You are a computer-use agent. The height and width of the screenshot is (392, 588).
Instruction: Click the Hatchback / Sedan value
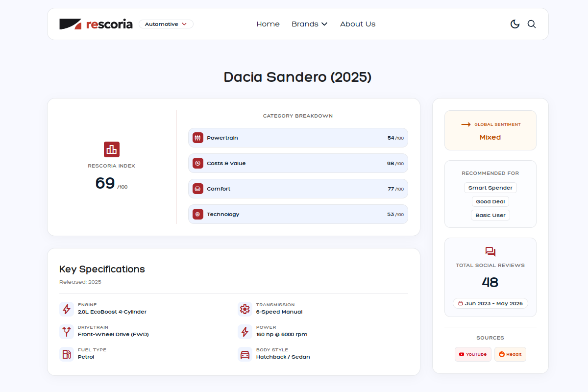coord(283,357)
